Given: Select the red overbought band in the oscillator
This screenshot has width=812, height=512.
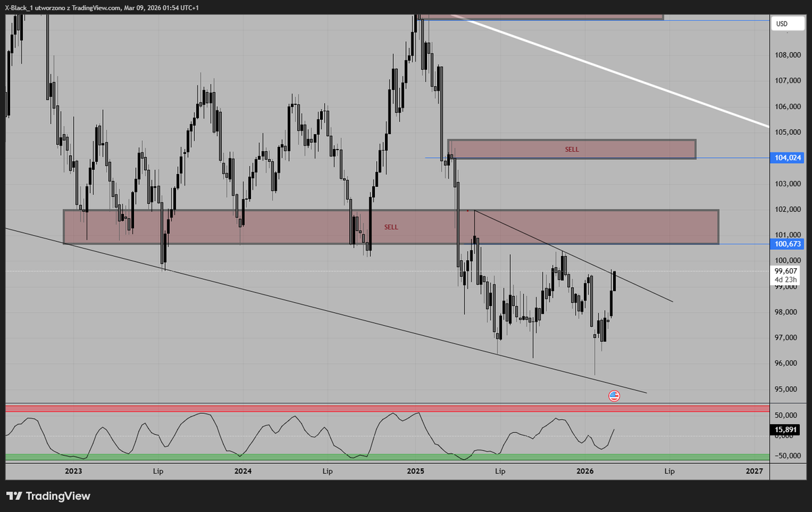Looking at the screenshot, I should (x=387, y=408).
